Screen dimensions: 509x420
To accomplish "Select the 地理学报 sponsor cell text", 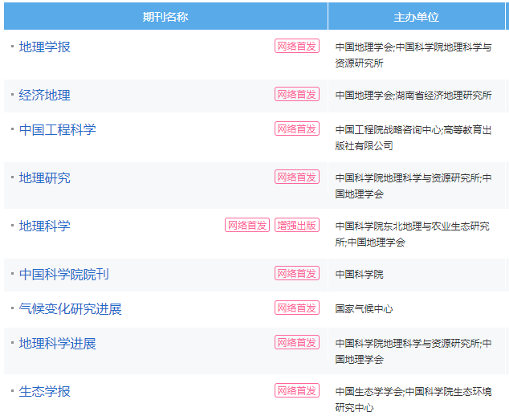I will [413, 55].
